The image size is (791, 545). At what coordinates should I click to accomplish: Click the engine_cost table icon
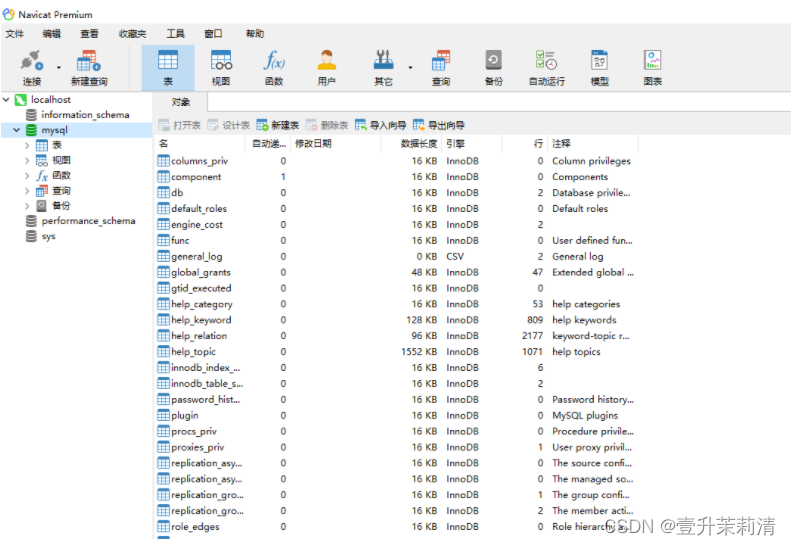pos(163,225)
